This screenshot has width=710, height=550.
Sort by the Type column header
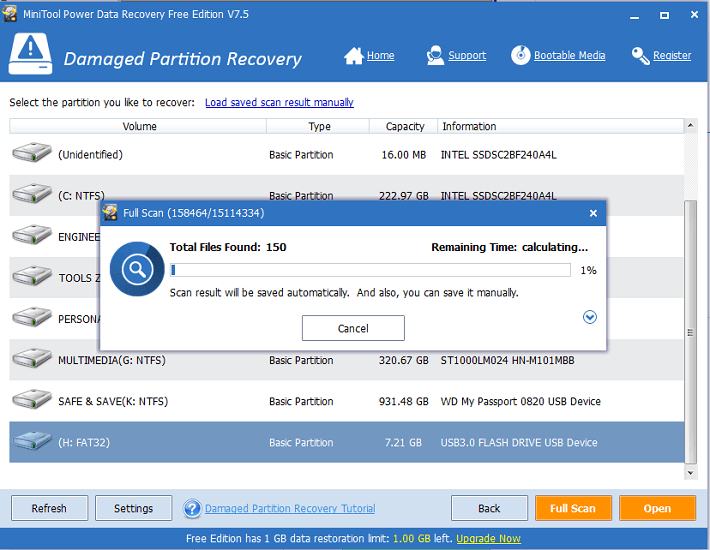click(x=318, y=126)
